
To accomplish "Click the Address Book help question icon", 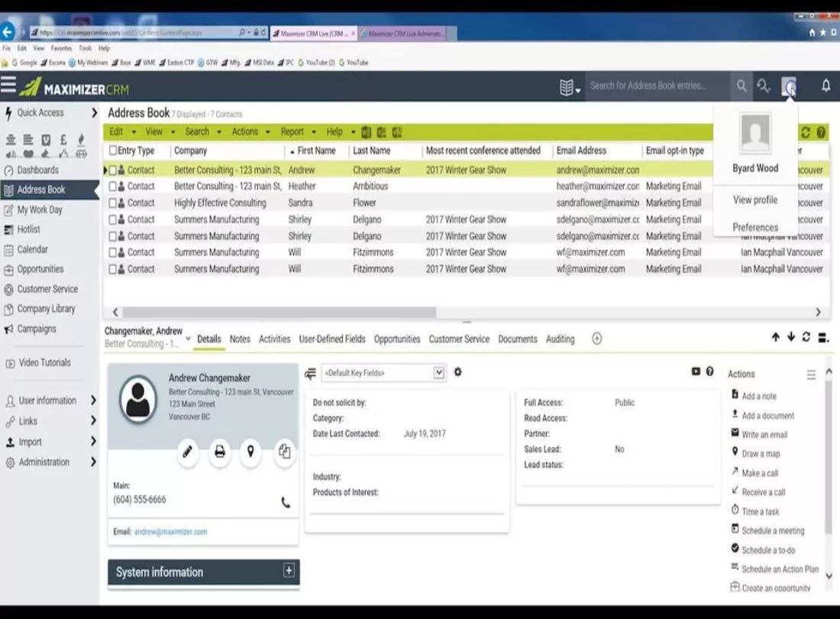I will click(821, 132).
